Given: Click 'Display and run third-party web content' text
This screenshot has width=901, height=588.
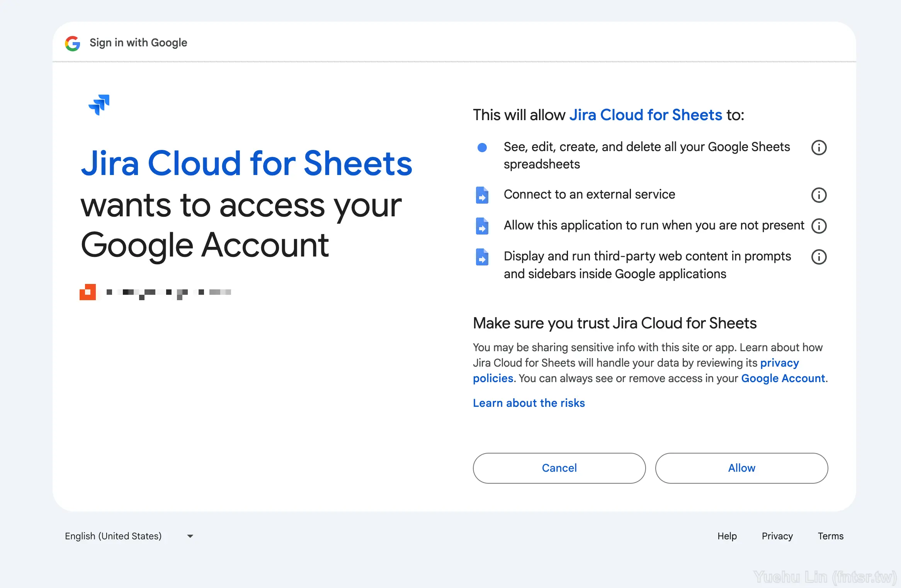Looking at the screenshot, I should point(647,265).
